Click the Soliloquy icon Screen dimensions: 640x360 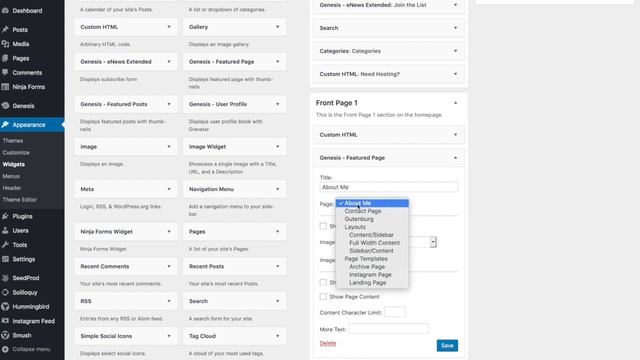pos(5,292)
